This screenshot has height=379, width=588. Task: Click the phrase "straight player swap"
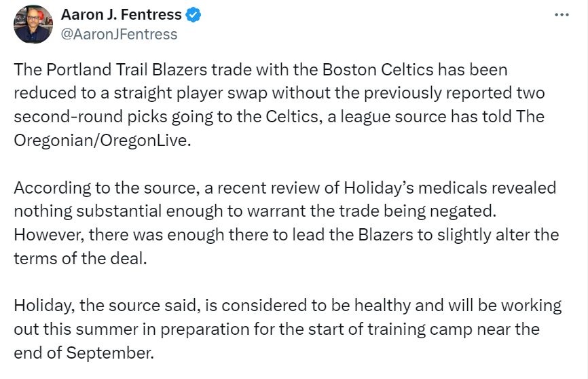(x=191, y=94)
